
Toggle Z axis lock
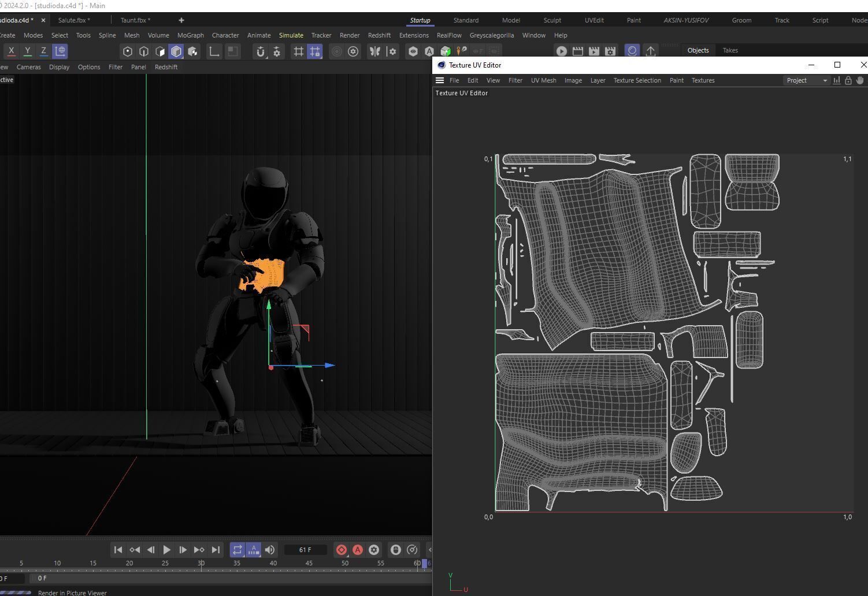[43, 51]
